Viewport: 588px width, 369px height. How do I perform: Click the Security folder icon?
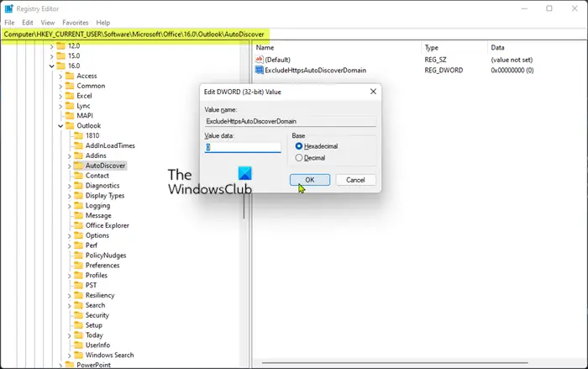[x=78, y=315]
